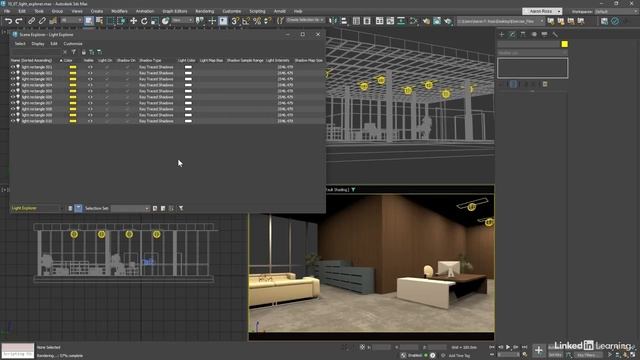
Task: Toggle eye visibility for light rectangle 010
Action: (x=13, y=121)
